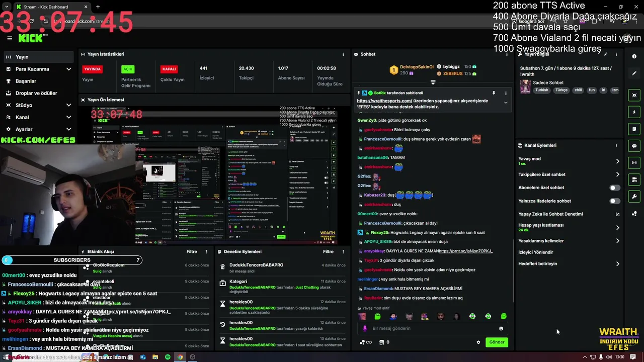644x362 pixels.
Task: Open AI chat moderation external link icon
Action: 618,214
